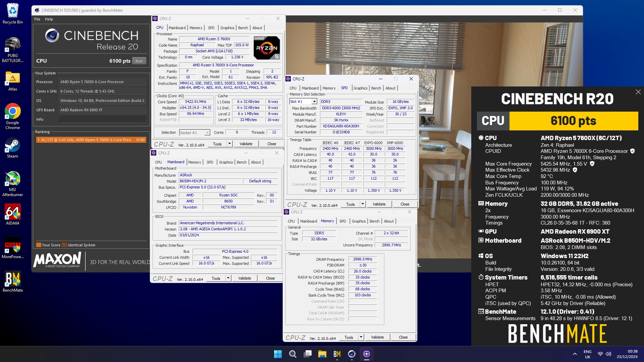
Task: Click the Cinebench Info input field
Action: coord(102,119)
